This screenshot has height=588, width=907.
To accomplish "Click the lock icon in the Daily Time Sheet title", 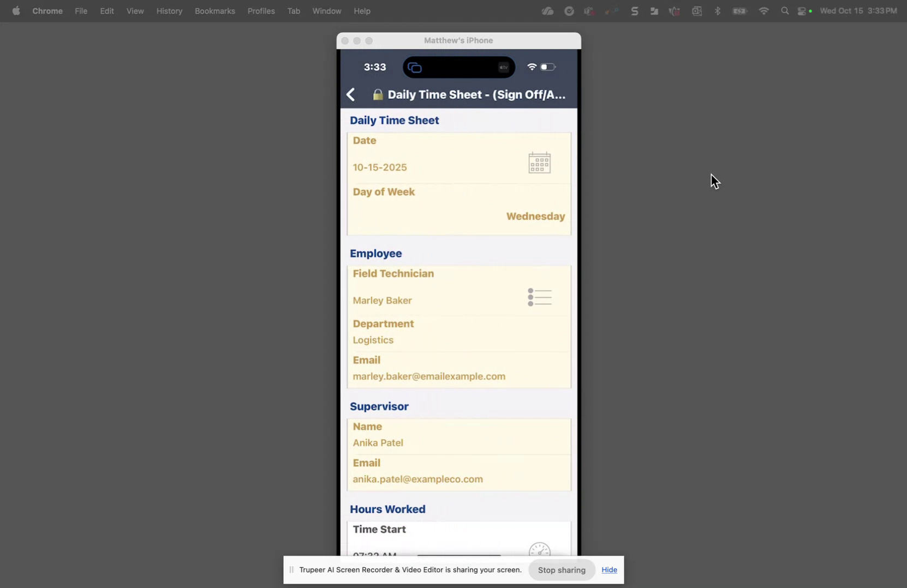I will [377, 94].
